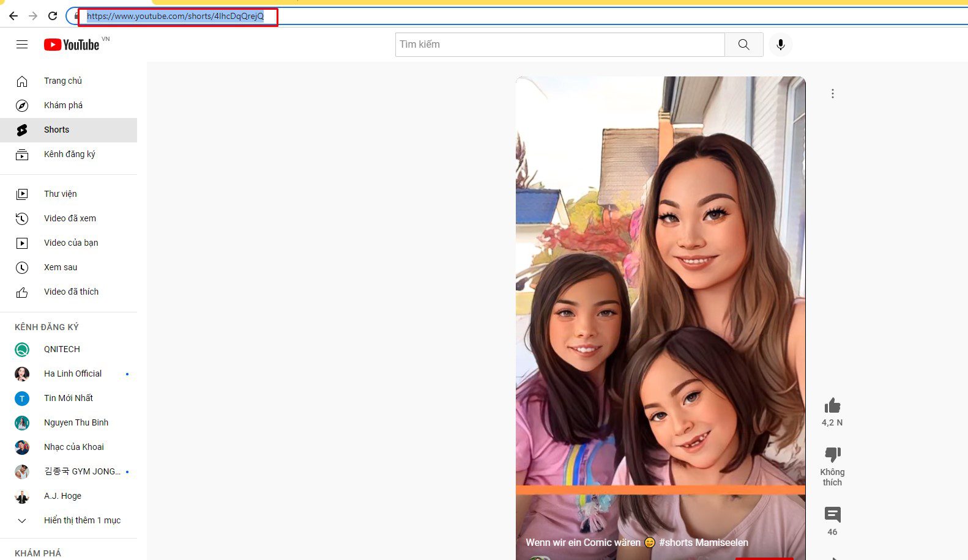Click the Khám phá compass icon
Screen dimensions: 968x560
pyautogui.click(x=22, y=106)
